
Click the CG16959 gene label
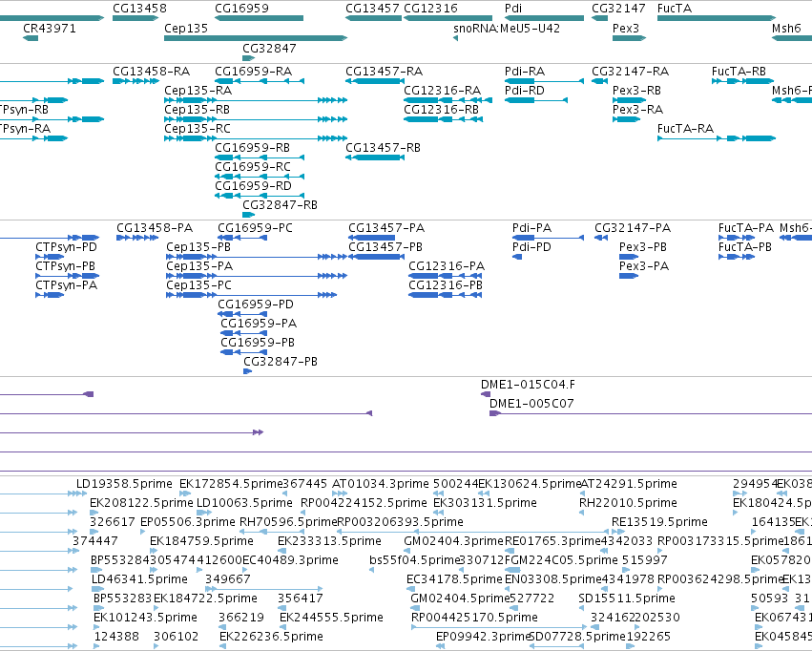[241, 9]
